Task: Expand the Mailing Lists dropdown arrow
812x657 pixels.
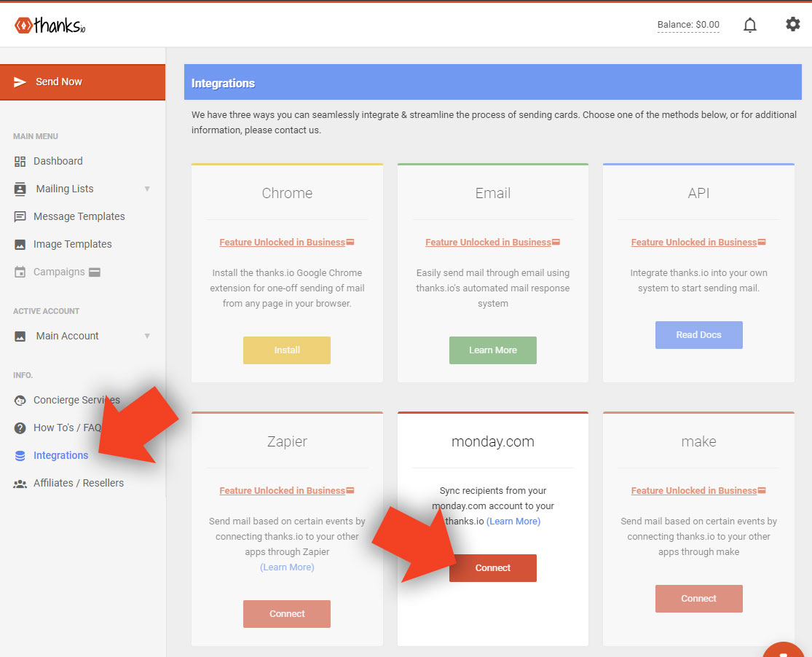Action: pyautogui.click(x=147, y=189)
